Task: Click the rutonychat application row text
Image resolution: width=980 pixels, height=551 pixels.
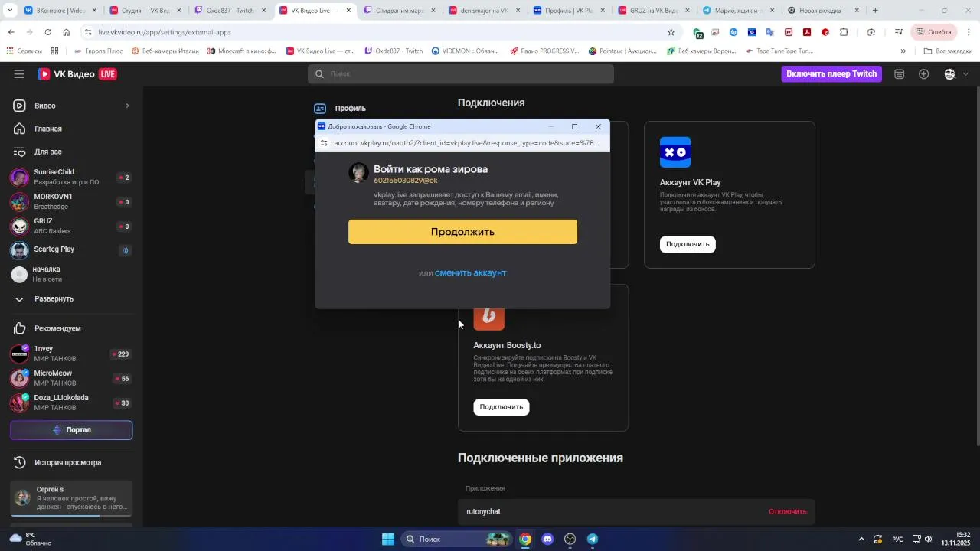Action: coord(483,511)
